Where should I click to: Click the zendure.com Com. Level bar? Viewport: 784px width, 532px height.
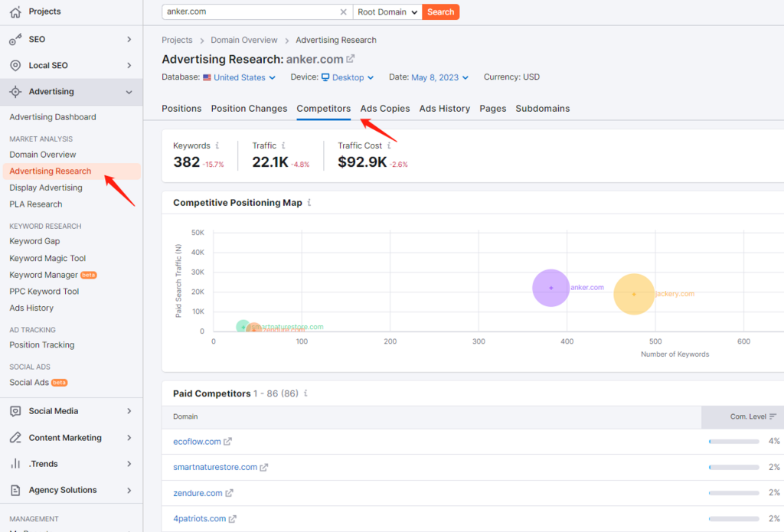pos(734,493)
